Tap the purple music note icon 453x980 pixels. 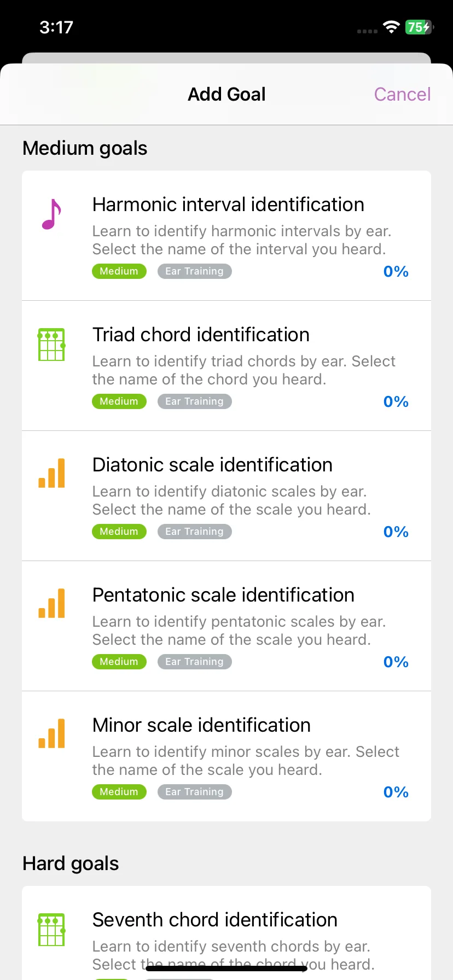point(51,214)
